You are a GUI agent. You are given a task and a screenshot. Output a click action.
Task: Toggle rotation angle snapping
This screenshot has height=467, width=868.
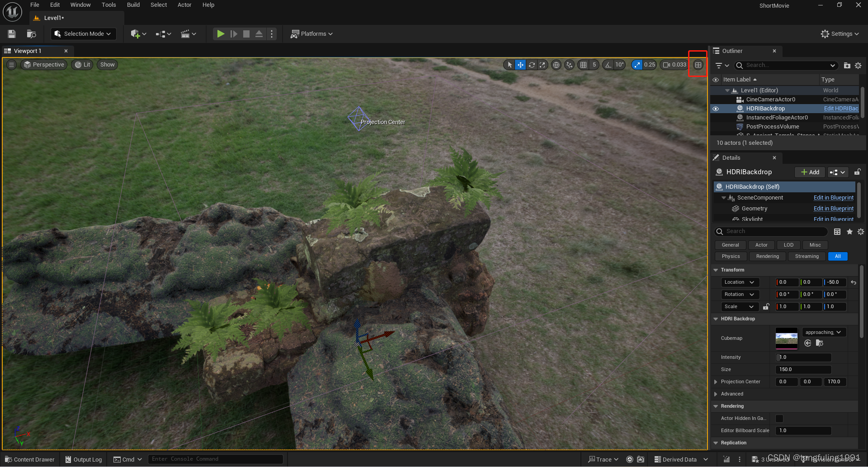(x=608, y=65)
